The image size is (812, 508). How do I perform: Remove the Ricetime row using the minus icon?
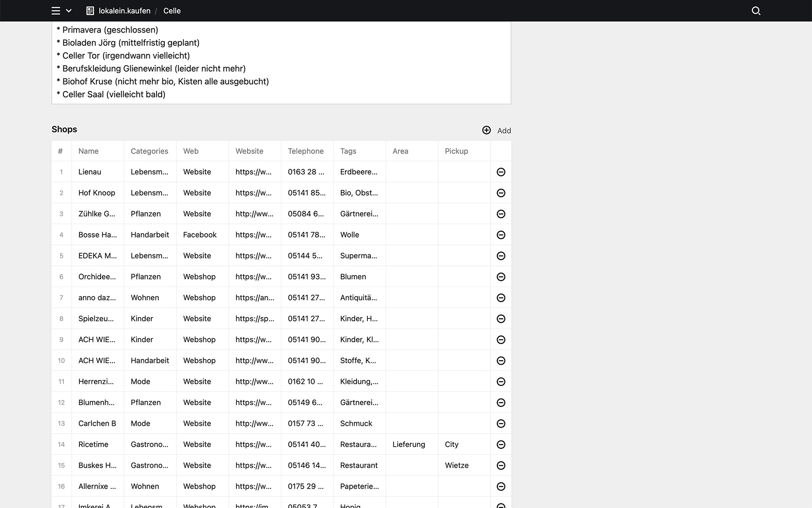(x=501, y=444)
